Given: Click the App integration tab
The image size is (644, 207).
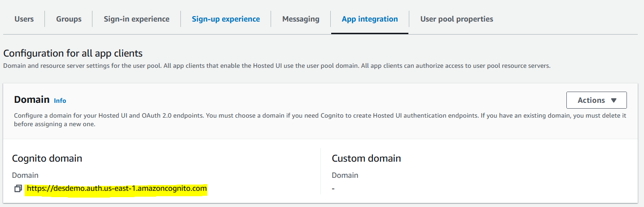Looking at the screenshot, I should (370, 19).
